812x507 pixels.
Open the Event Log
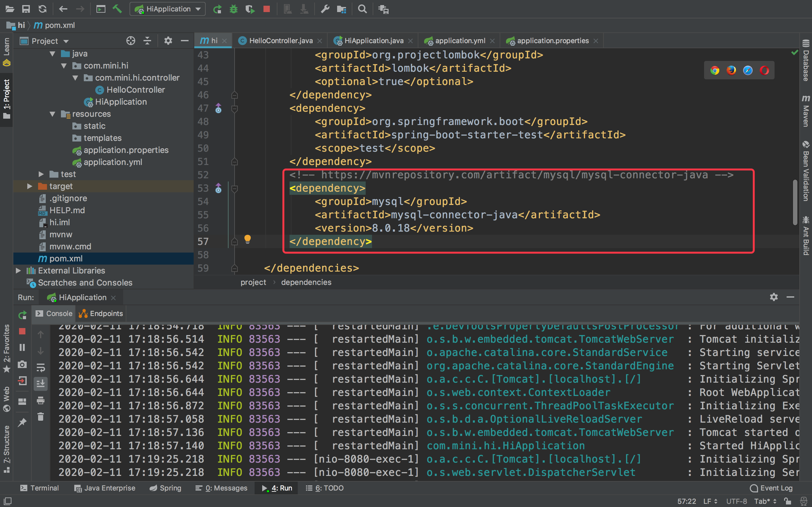pos(772,488)
